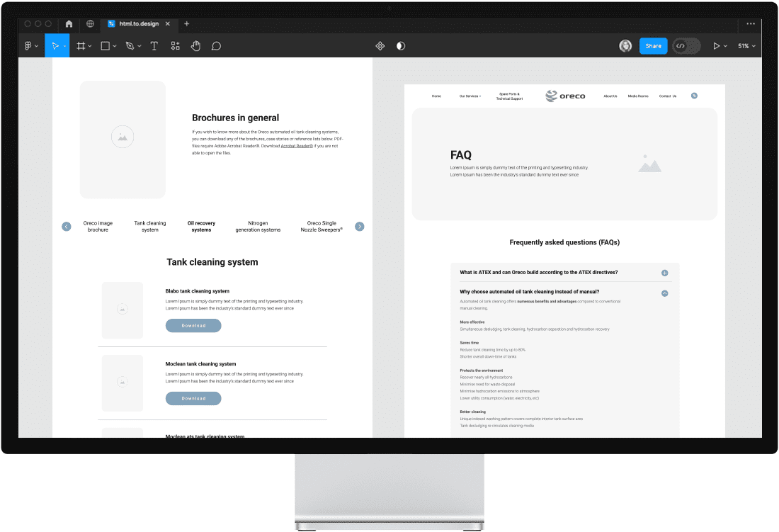Open Spare Parts & Technical Support link
The image size is (779, 532).
pos(509,96)
